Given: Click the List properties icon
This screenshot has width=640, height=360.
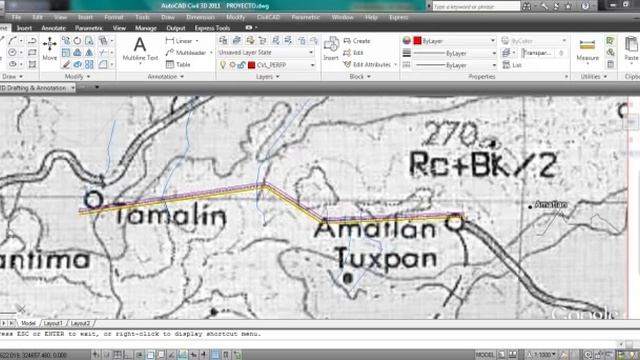Looking at the screenshot, I should click(x=512, y=65).
